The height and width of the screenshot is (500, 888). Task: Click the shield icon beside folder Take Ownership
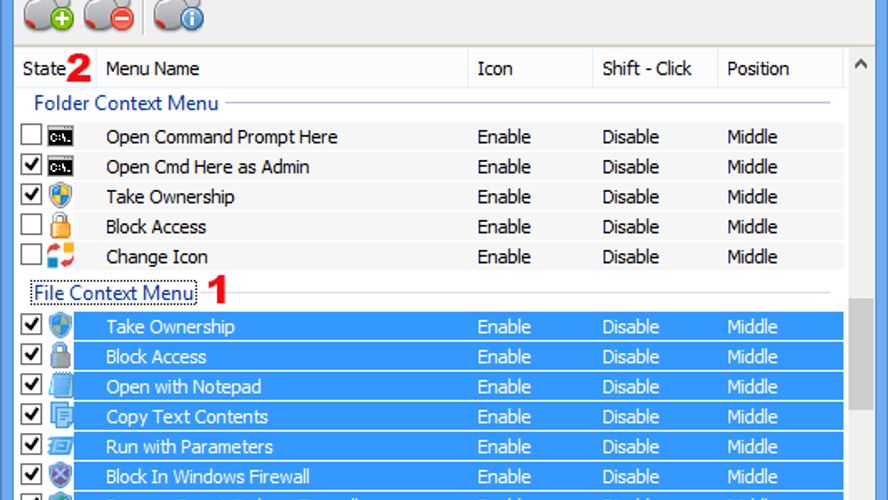pos(60,196)
